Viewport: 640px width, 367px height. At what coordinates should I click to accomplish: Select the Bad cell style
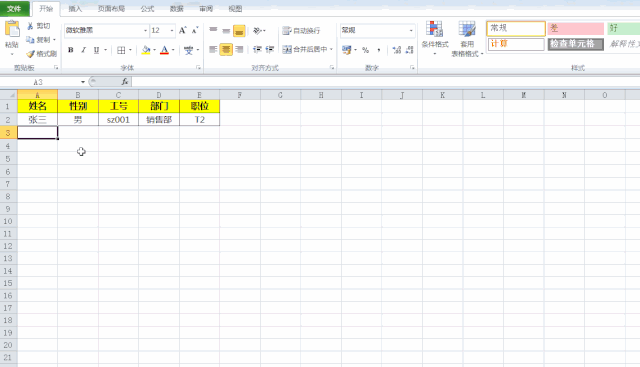576,29
